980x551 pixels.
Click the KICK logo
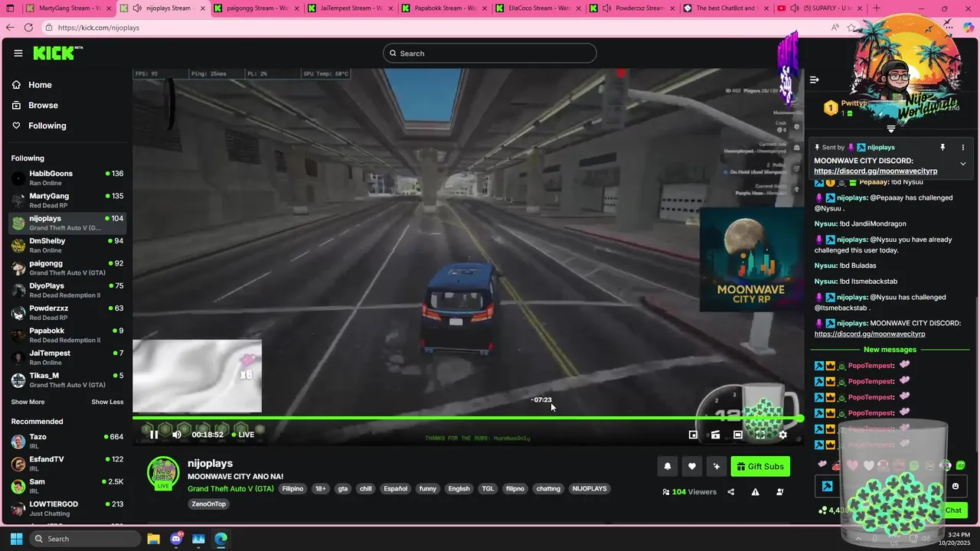click(57, 53)
